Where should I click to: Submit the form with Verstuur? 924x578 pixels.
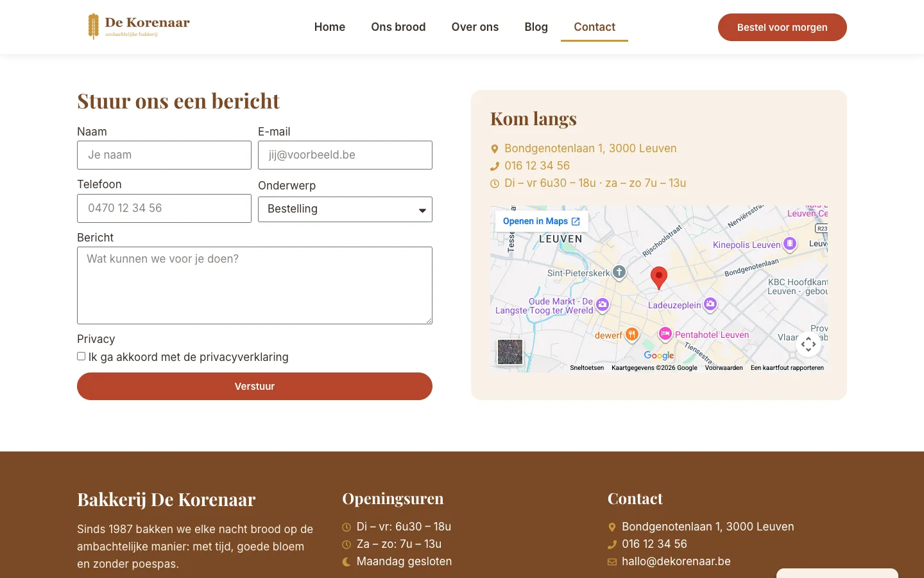(x=255, y=386)
